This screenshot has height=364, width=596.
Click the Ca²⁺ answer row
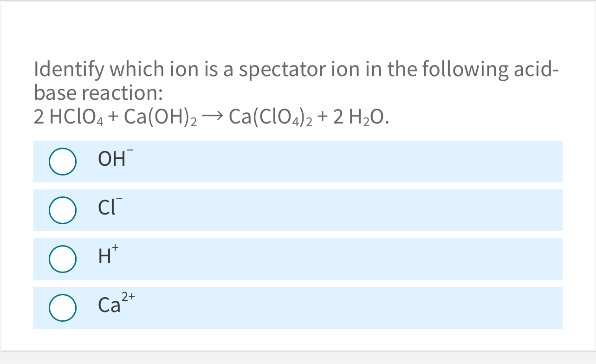(x=297, y=307)
